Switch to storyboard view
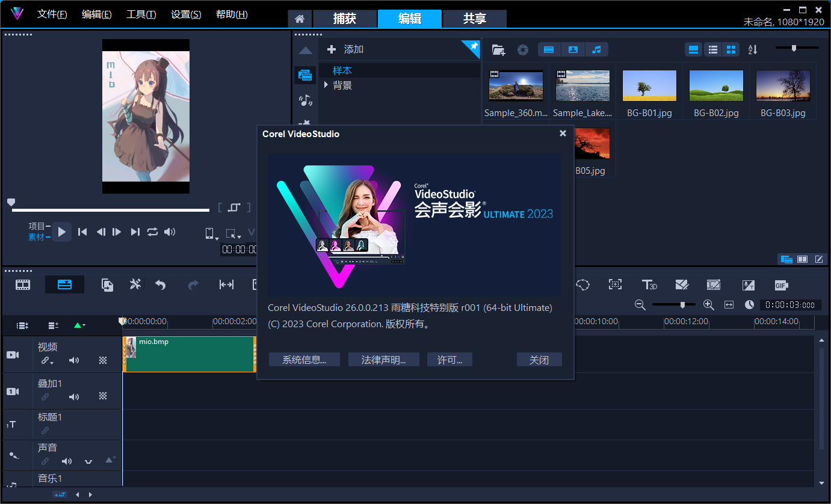This screenshot has height=504, width=831. point(23,284)
